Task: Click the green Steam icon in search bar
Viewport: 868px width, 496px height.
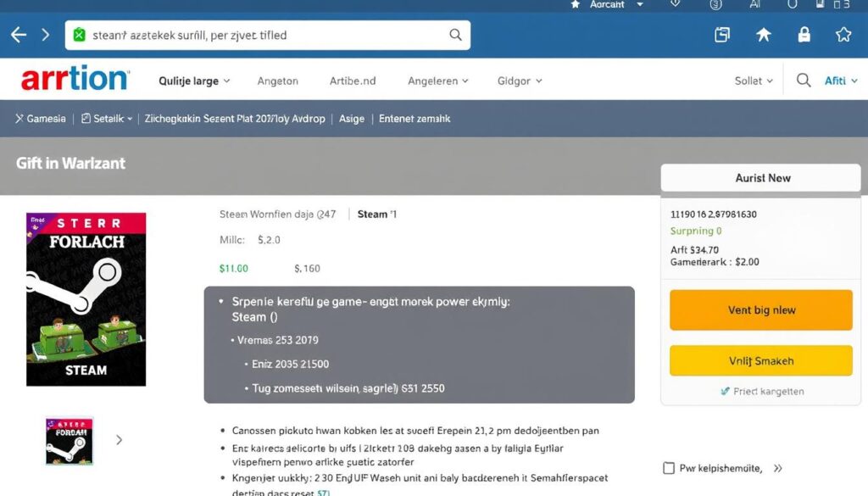Action: click(81, 35)
